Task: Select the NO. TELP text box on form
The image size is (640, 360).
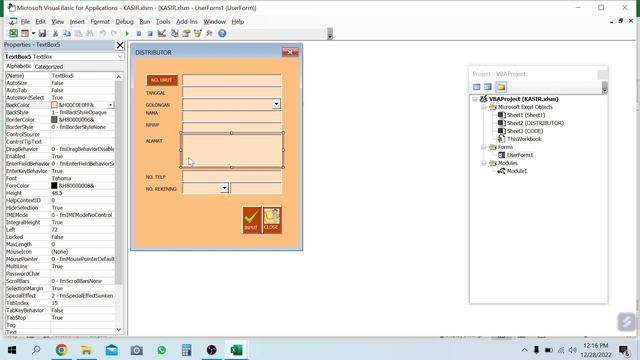Action: tap(232, 176)
